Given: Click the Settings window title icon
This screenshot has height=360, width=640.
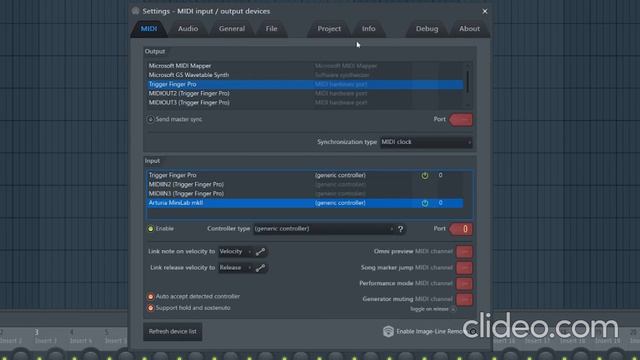Looking at the screenshot, I should 136,11.
